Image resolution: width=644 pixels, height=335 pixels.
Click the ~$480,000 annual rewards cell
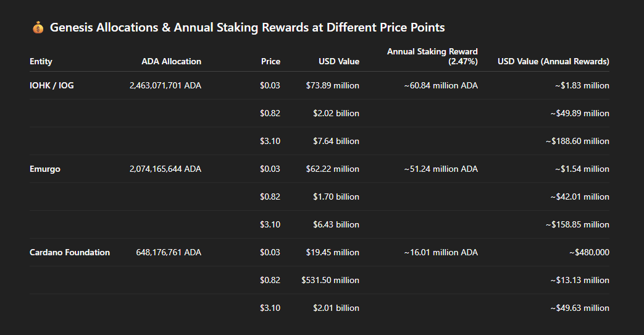click(x=590, y=252)
